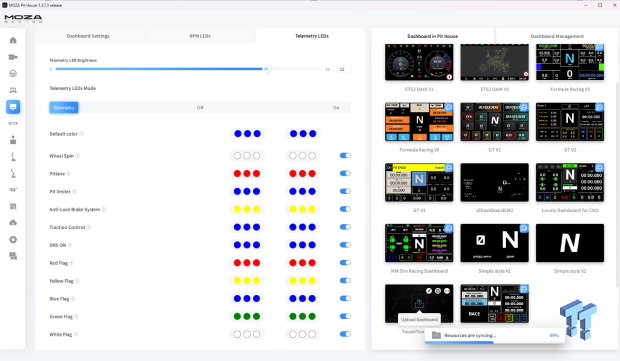The width and height of the screenshot is (620, 361).
Task: Disable the Green Flag switch
Action: (345, 316)
